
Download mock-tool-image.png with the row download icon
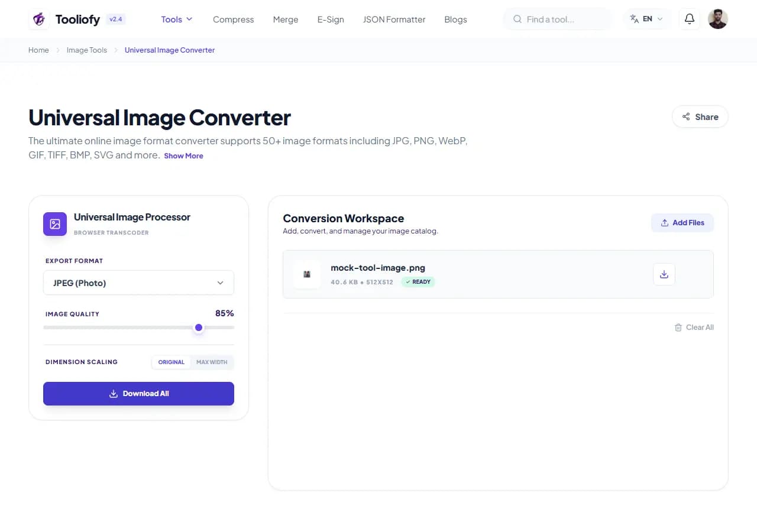pyautogui.click(x=664, y=274)
